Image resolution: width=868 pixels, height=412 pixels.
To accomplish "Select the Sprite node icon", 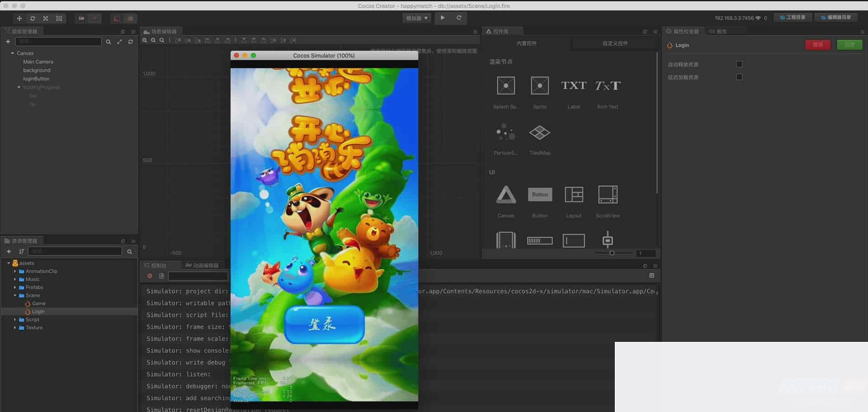I will tap(539, 85).
